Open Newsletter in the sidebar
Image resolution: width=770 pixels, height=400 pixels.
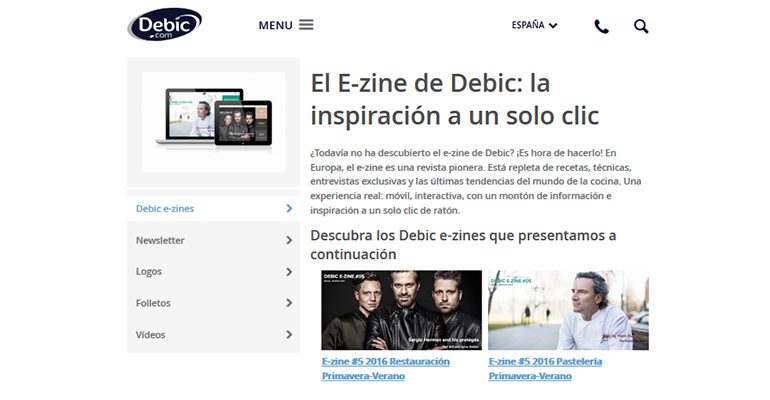tap(213, 240)
